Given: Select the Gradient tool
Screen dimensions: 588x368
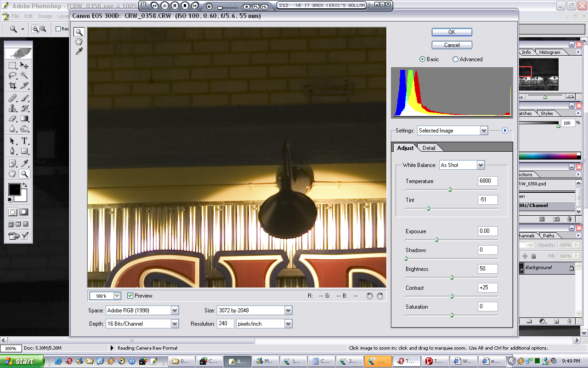Looking at the screenshot, I should (24, 118).
